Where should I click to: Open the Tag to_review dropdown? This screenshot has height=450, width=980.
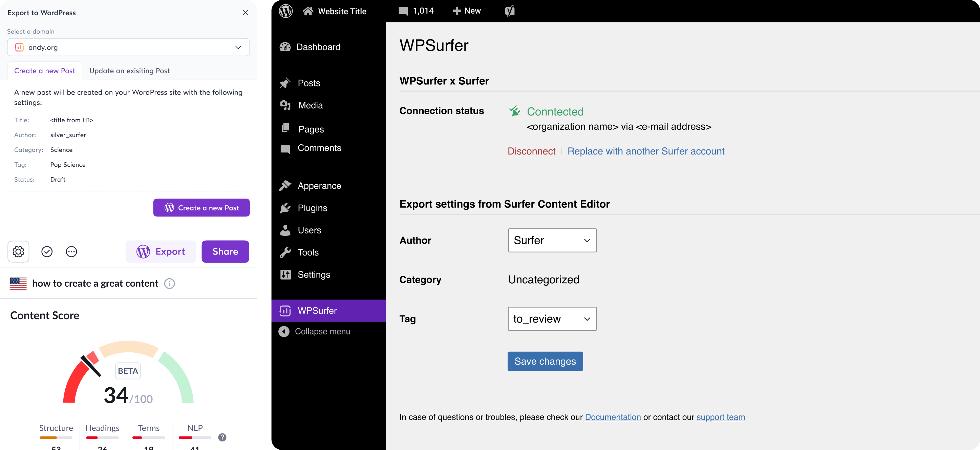552,319
